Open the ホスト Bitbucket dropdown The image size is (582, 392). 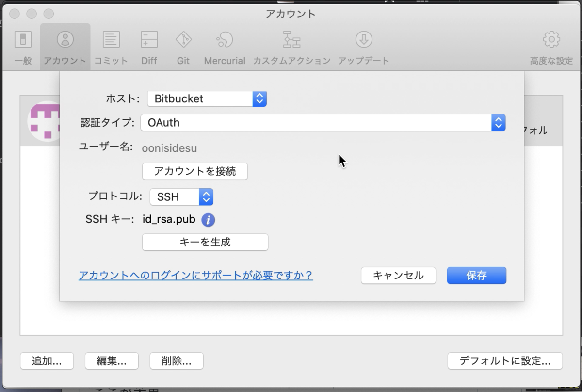click(207, 99)
